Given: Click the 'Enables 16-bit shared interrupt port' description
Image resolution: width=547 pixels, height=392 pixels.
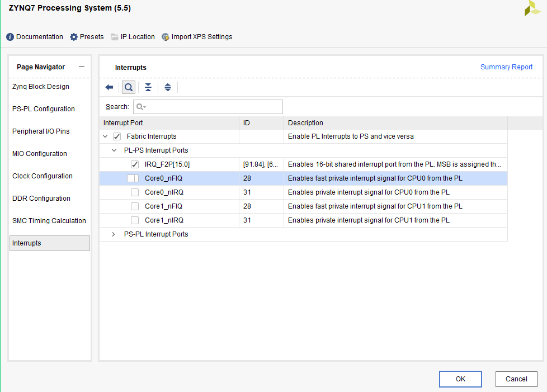Looking at the screenshot, I should point(394,164).
